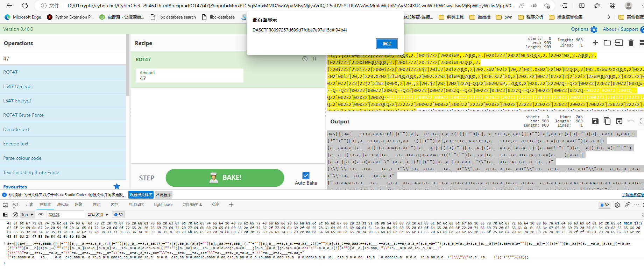Viewport: 644px width, 272px height.
Task: Open Edge profile avatar
Action: [x=629, y=6]
